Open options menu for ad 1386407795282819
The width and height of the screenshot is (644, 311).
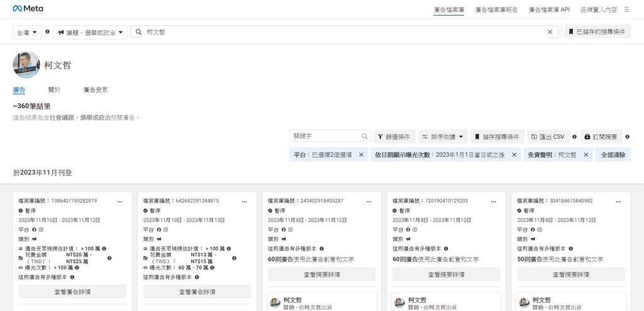[x=119, y=201]
